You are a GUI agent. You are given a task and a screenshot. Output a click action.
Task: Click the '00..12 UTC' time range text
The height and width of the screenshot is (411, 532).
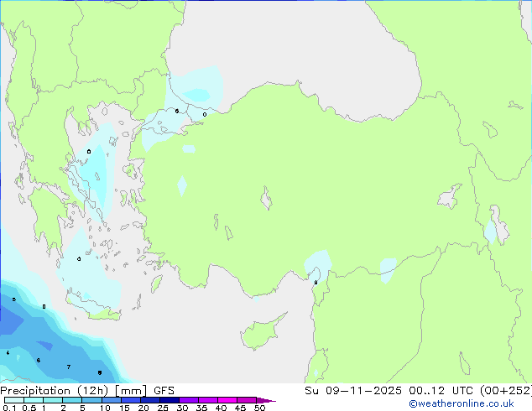pos(441,391)
